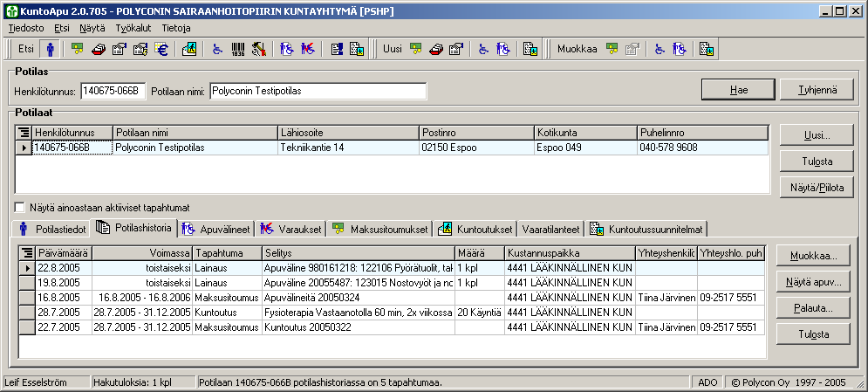Screen dimensions: 868x392
Task: Click the blue wheelchair icon in Etsi toolbar
Action: click(217, 49)
